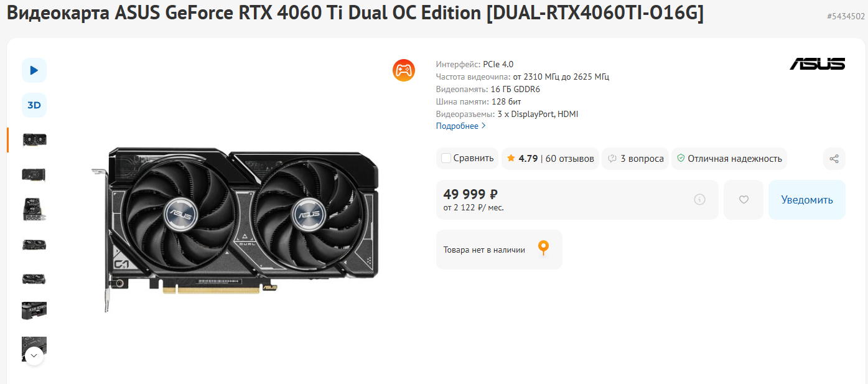Image resolution: width=868 pixels, height=384 pixels.
Task: Show price details via info icon
Action: coord(699,200)
